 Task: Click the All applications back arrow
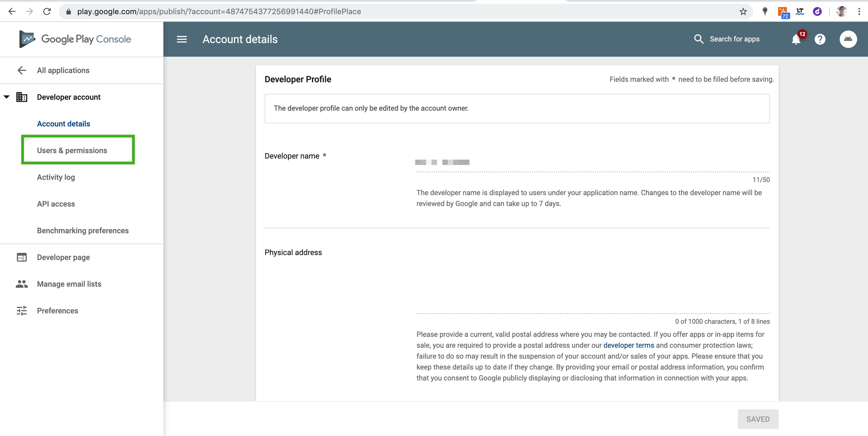(x=22, y=70)
